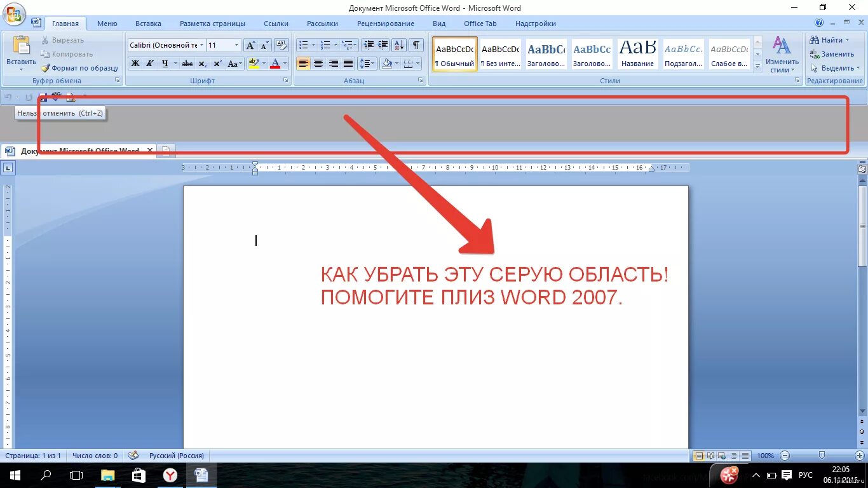Apply subscript formatting

203,64
